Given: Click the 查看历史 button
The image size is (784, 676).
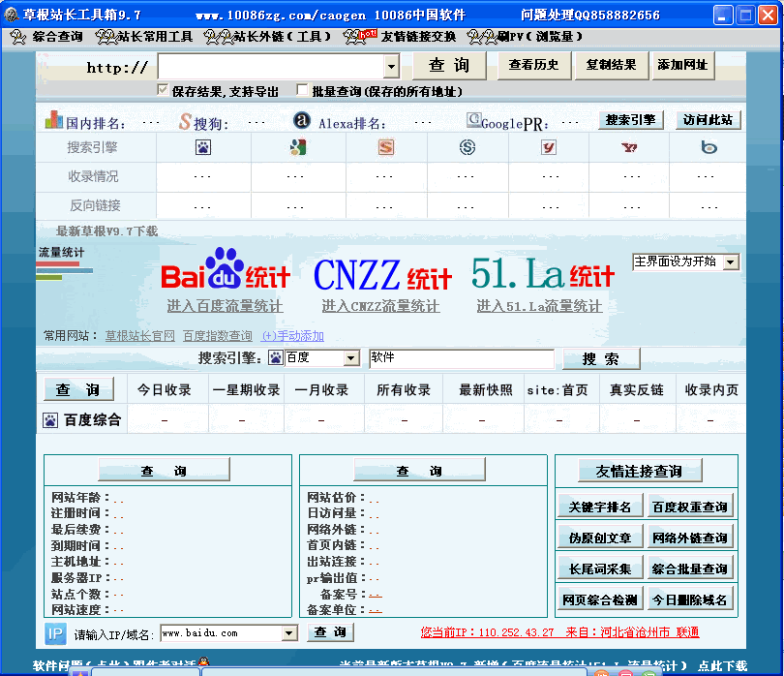Looking at the screenshot, I should pos(533,65).
